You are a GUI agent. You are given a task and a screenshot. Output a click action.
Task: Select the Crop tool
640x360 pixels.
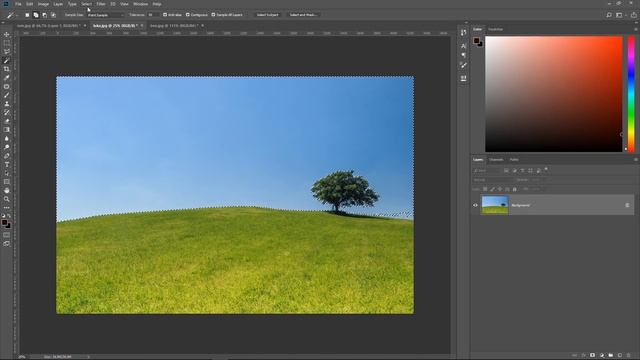point(7,69)
